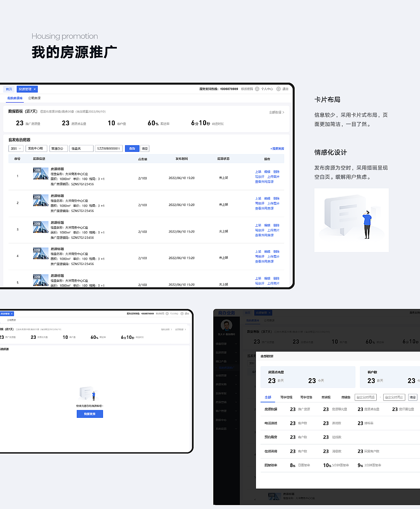Click the building thumbnail in row 1
The width and height of the screenshot is (420, 509).
click(x=41, y=173)
